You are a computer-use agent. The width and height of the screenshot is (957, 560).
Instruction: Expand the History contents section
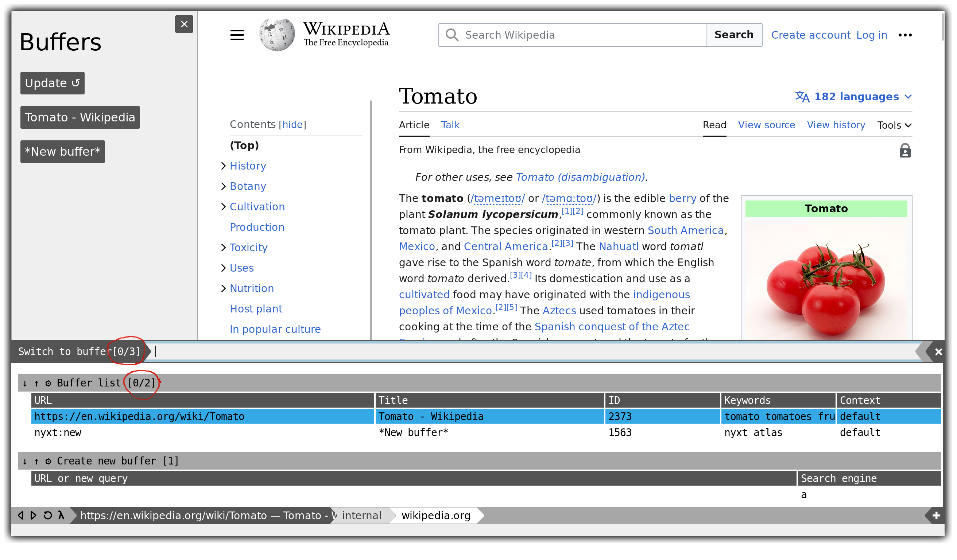pyautogui.click(x=223, y=166)
